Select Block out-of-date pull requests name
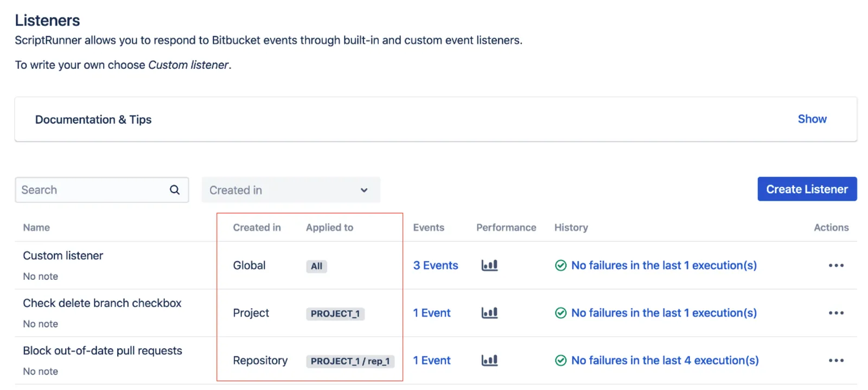The image size is (868, 390). (x=103, y=351)
